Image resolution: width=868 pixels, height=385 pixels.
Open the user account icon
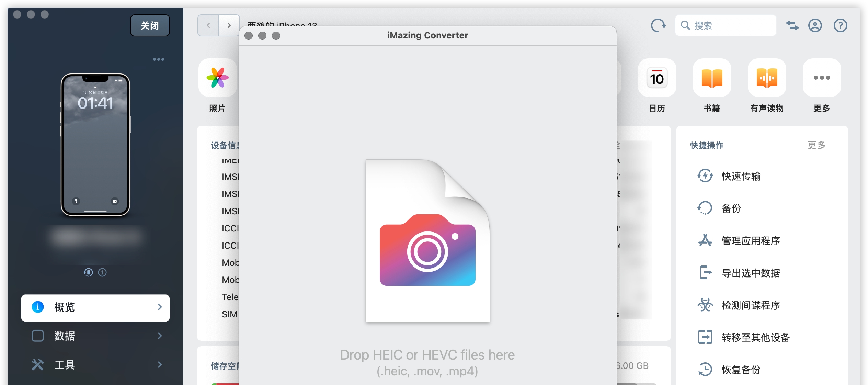pyautogui.click(x=815, y=25)
